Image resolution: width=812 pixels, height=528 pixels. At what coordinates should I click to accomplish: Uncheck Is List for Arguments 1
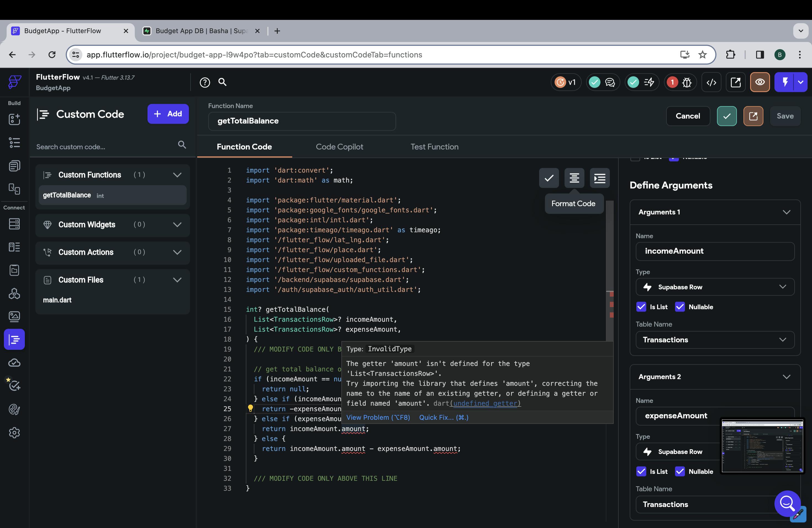click(641, 307)
